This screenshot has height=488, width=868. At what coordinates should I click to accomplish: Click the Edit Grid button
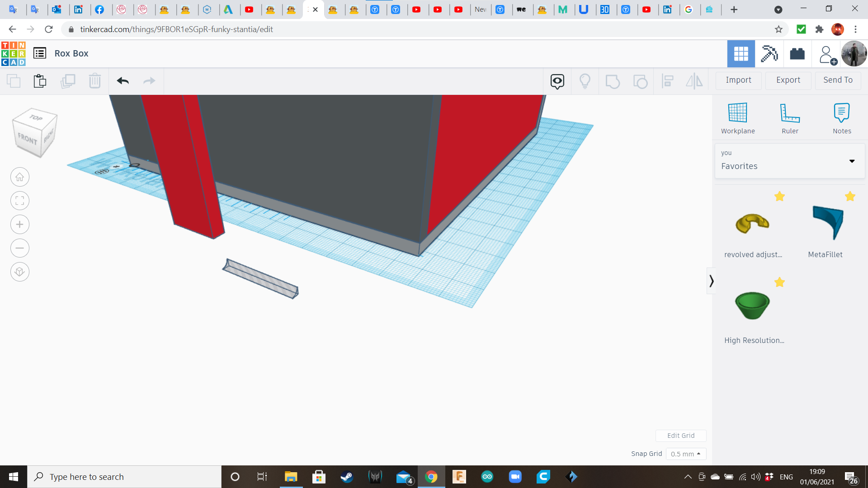(681, 436)
